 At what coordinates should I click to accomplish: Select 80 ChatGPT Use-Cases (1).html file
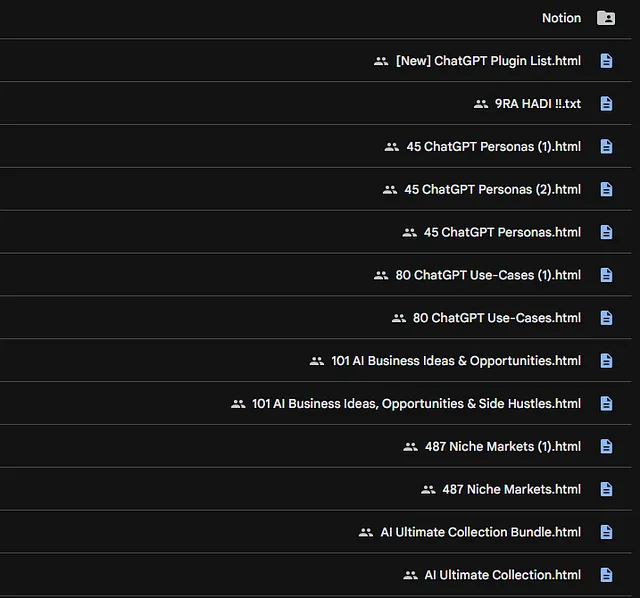click(x=488, y=275)
